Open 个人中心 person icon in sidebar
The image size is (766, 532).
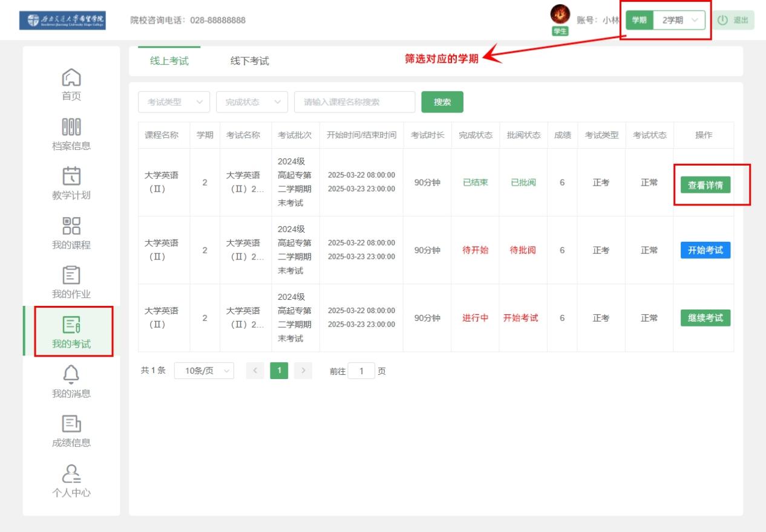coord(71,473)
